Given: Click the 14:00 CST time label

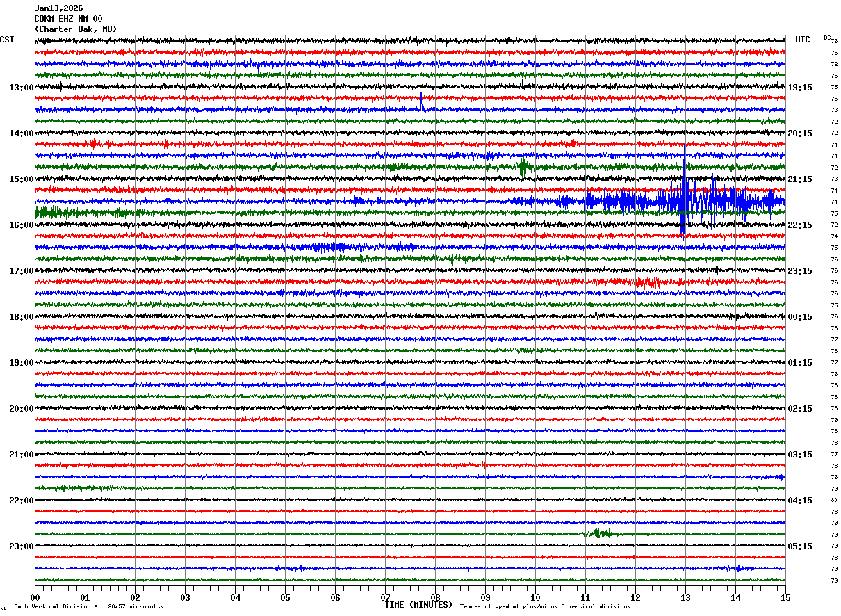Looking at the screenshot, I should (21, 133).
